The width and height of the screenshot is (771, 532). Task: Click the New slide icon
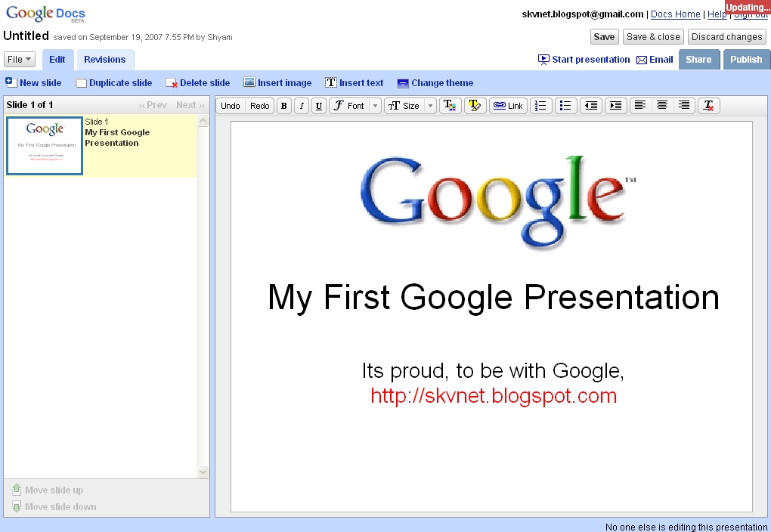coord(11,82)
